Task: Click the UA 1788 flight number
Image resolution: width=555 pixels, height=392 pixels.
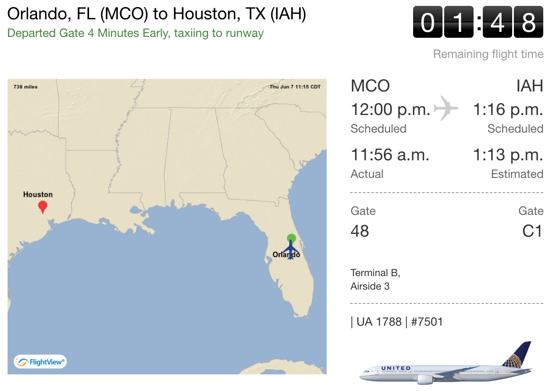Action: [379, 322]
